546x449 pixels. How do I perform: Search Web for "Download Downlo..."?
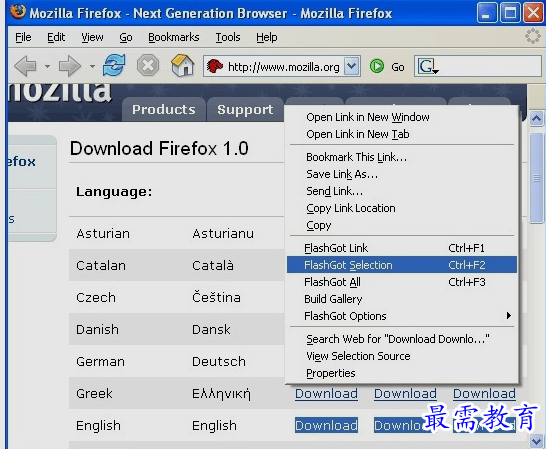pos(401,339)
